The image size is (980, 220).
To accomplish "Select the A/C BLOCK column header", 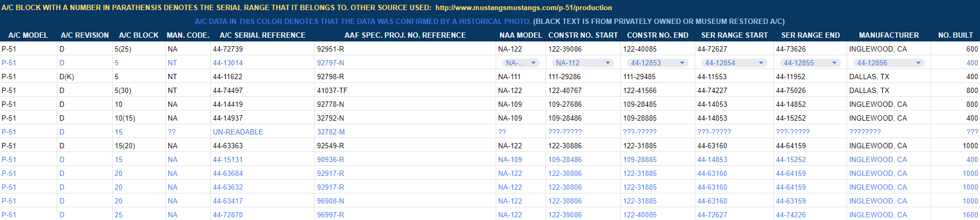I will tap(139, 35).
